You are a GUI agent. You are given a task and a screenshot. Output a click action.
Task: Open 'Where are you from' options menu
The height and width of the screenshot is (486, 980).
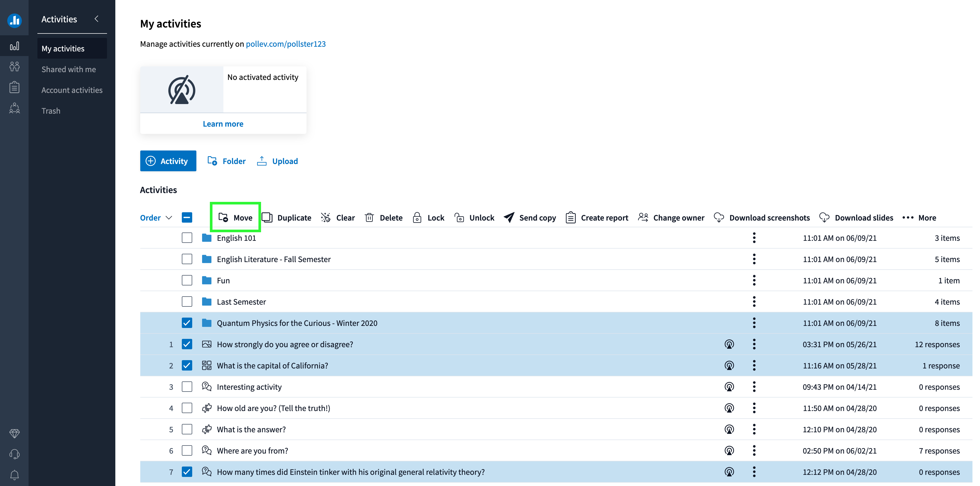point(754,451)
